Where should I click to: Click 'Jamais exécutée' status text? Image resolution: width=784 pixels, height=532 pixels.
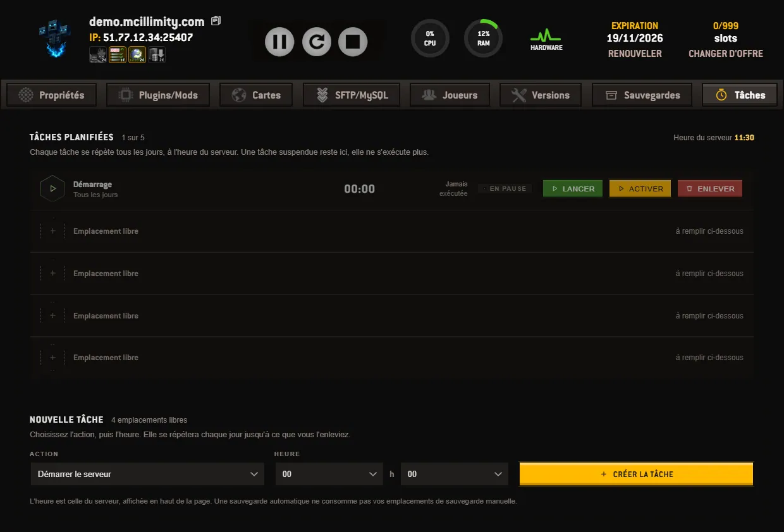tap(454, 189)
